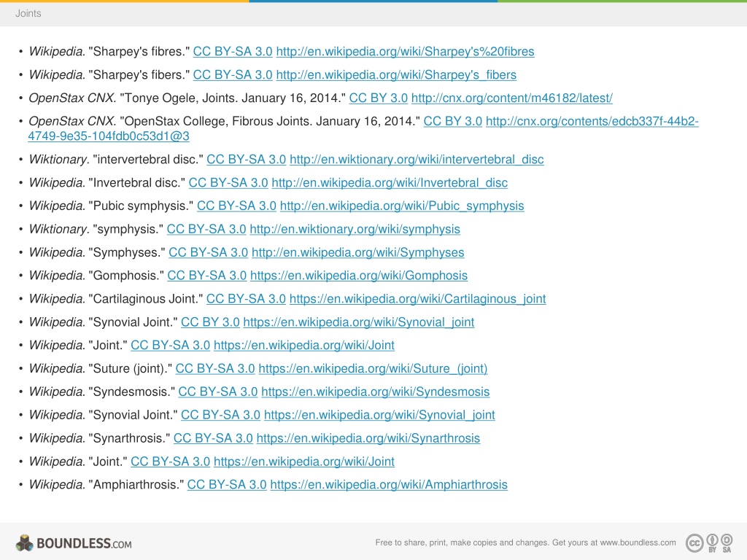Click CC BY 3.0 in the Tonye Ogele row

click(x=379, y=98)
